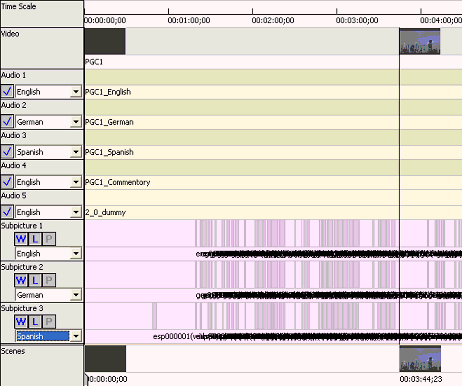Image resolution: width=462 pixels, height=386 pixels.
Task: Toggle the W button on Subpicture 3
Action: pos(21,322)
